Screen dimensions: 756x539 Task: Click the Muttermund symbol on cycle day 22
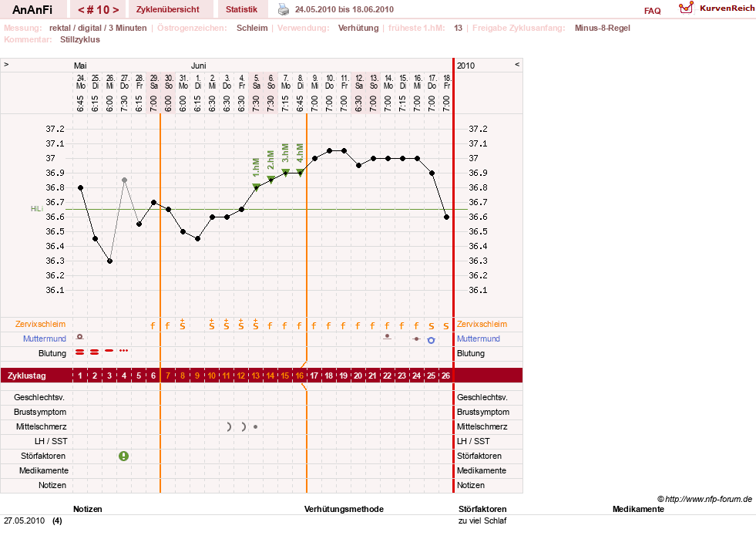(x=387, y=337)
